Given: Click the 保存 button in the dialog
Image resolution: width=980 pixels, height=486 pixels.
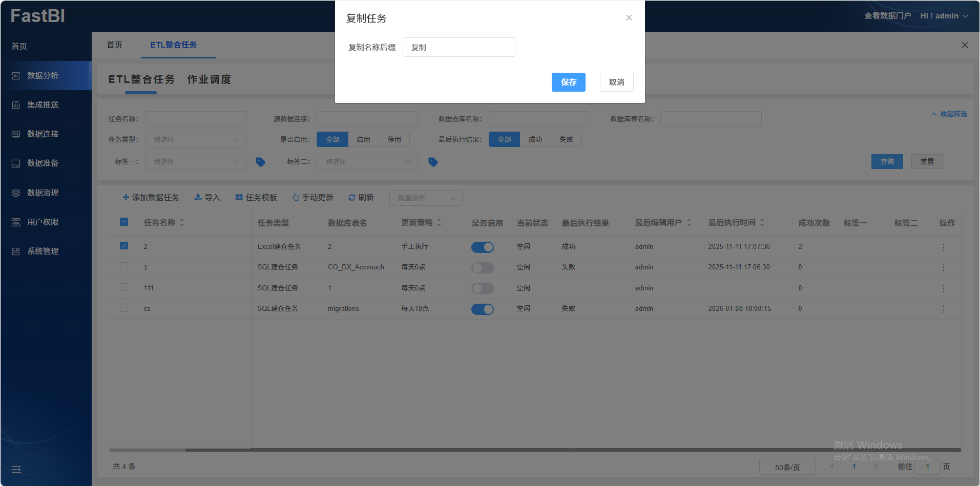Looking at the screenshot, I should click(568, 82).
